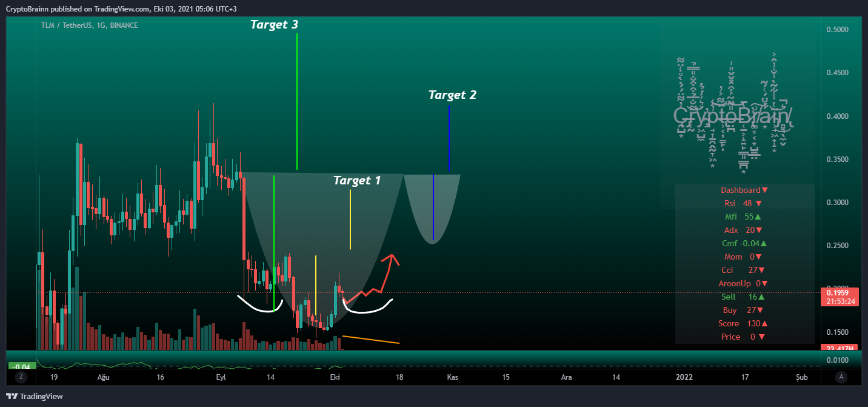868x407 pixels.
Task: Click the 16 date on time axis
Action: coord(160,377)
